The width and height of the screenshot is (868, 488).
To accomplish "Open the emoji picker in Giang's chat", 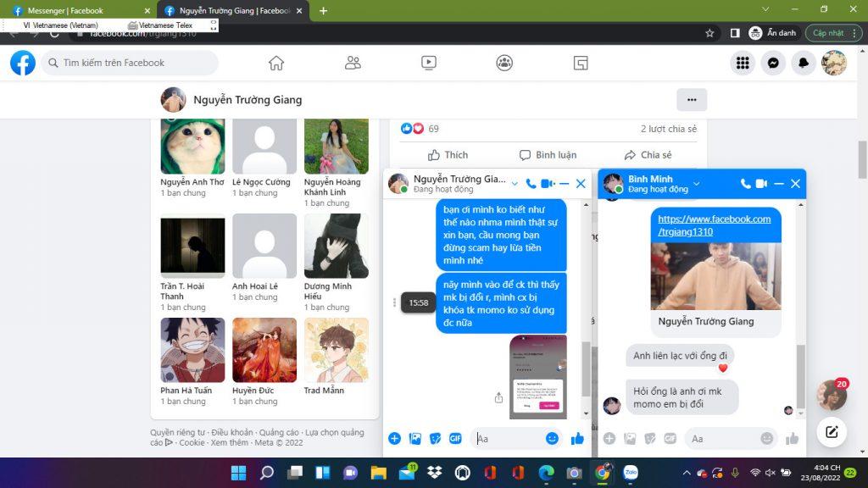I will tap(552, 438).
